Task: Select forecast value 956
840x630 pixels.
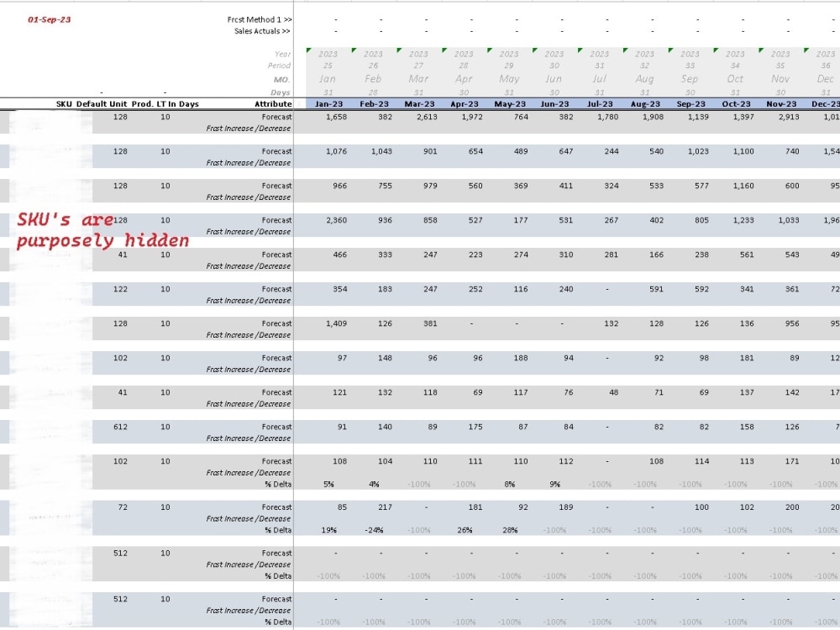Action: coord(792,323)
